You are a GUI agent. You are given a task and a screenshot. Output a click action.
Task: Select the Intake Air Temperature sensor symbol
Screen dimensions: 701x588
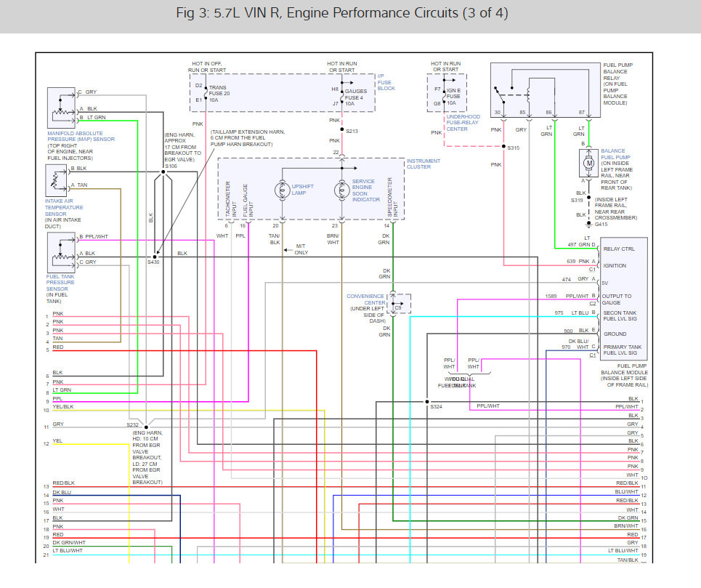tap(56, 180)
